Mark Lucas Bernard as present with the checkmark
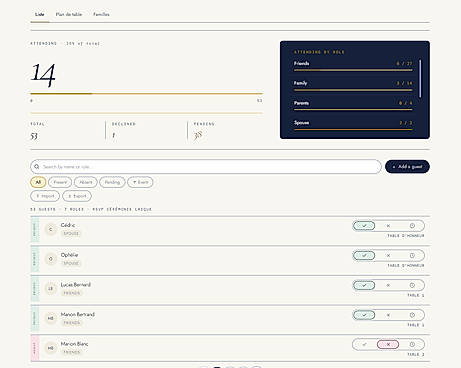Image resolution: width=461 pixels, height=368 pixels. pos(364,285)
